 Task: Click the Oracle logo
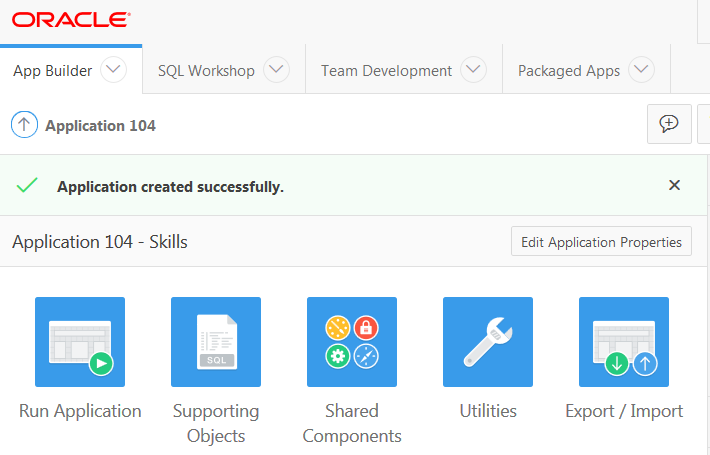(72, 20)
